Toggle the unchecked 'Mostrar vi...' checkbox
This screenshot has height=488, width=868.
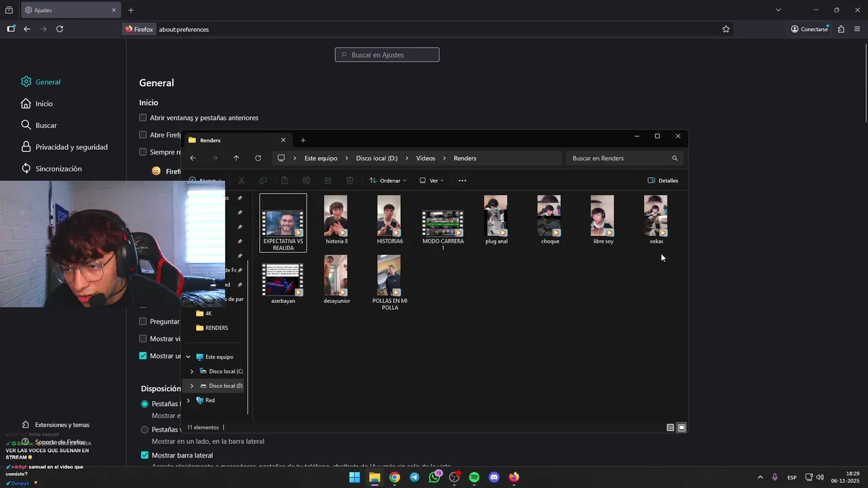click(x=142, y=339)
